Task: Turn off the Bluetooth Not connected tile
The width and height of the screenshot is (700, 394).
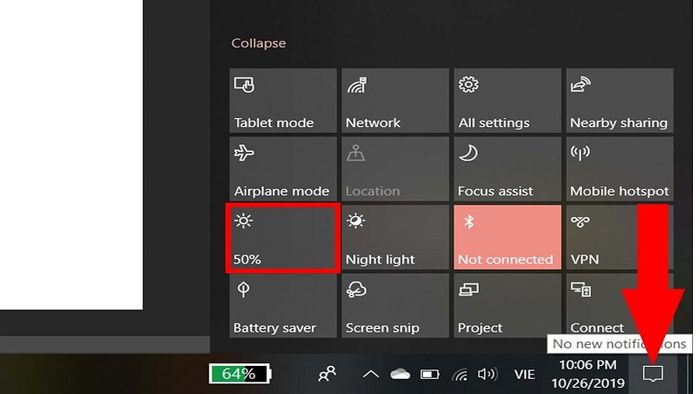Action: pyautogui.click(x=508, y=237)
